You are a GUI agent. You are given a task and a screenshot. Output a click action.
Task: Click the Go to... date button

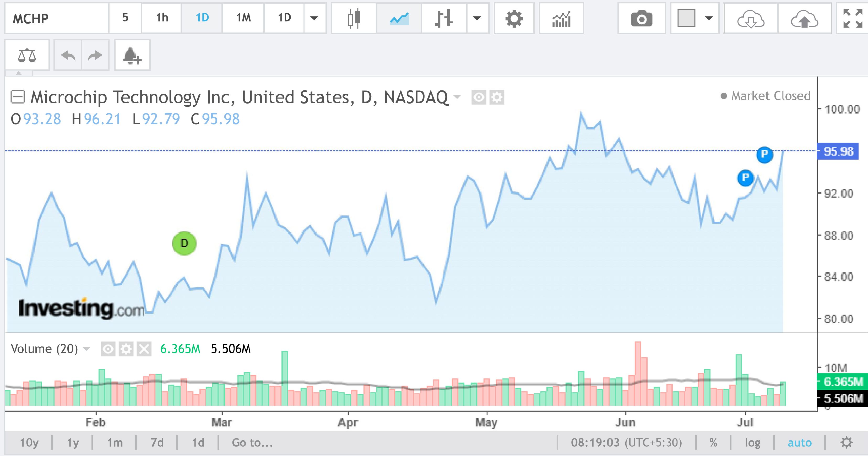click(252, 443)
